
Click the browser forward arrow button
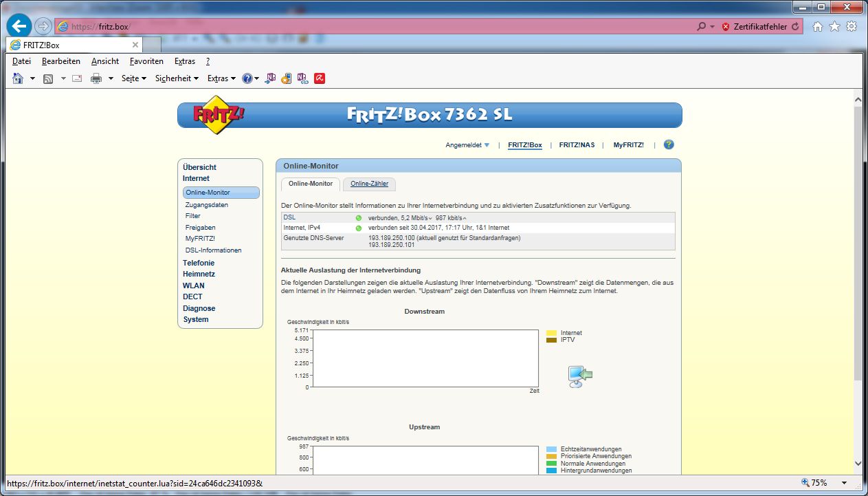click(43, 26)
